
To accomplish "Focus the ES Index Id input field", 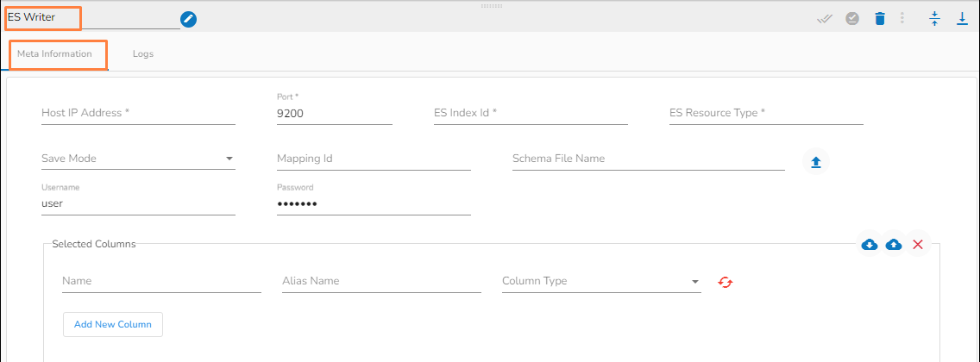I will click(531, 113).
